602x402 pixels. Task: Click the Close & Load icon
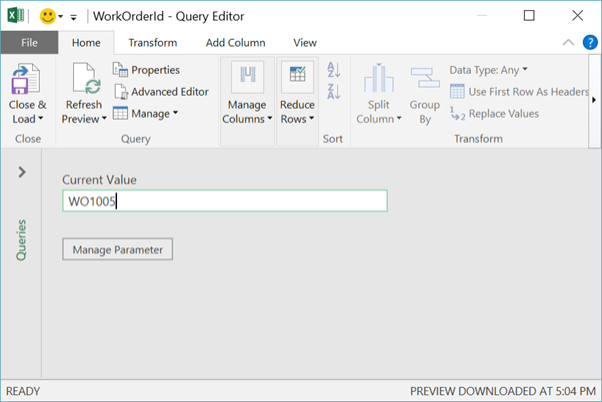[x=26, y=79]
